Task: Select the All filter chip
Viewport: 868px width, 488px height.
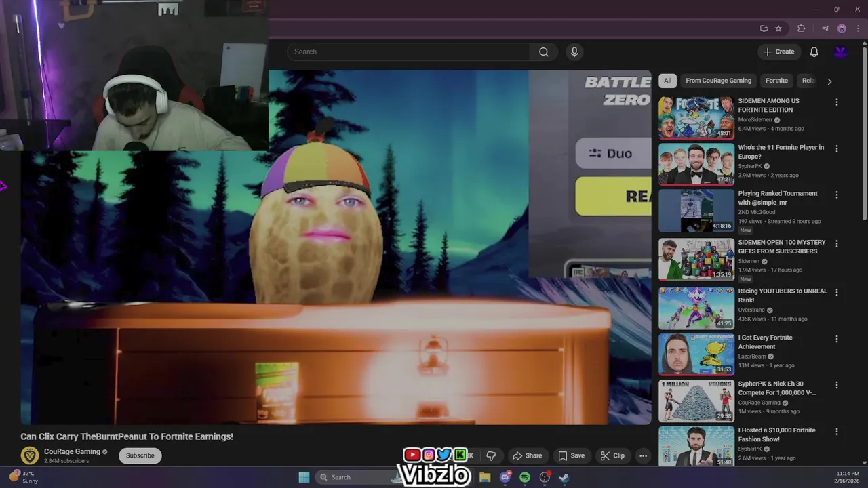Action: coord(667,81)
